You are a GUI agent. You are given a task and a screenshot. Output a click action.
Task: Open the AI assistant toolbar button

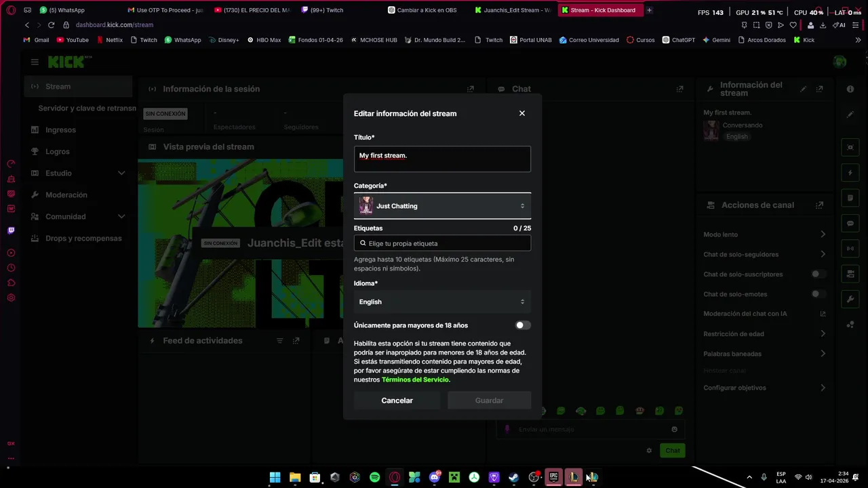840,25
